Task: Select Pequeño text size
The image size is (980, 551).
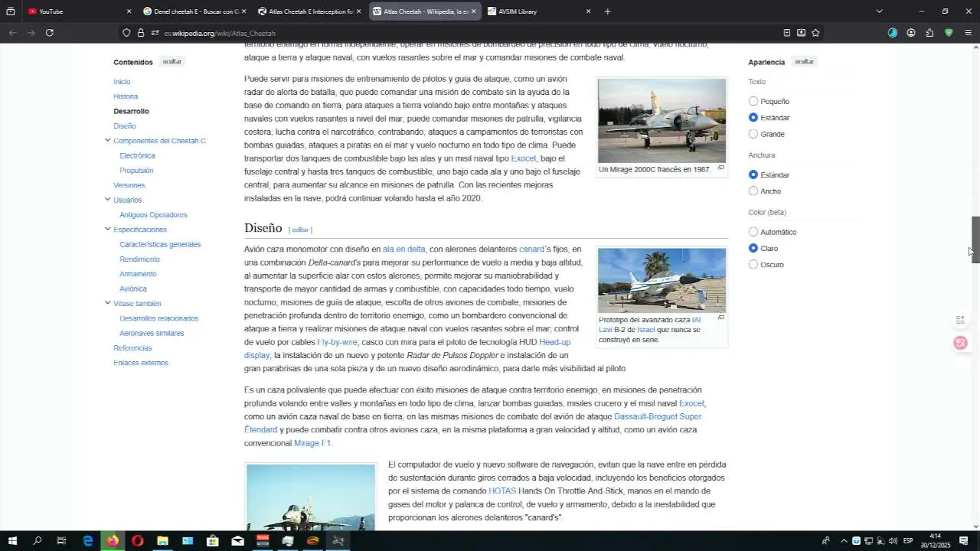Action: 753,102
